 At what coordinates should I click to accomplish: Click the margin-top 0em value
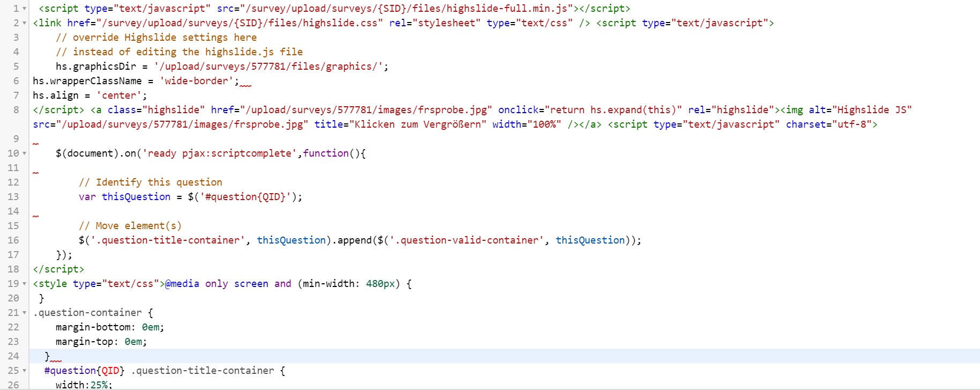point(133,342)
